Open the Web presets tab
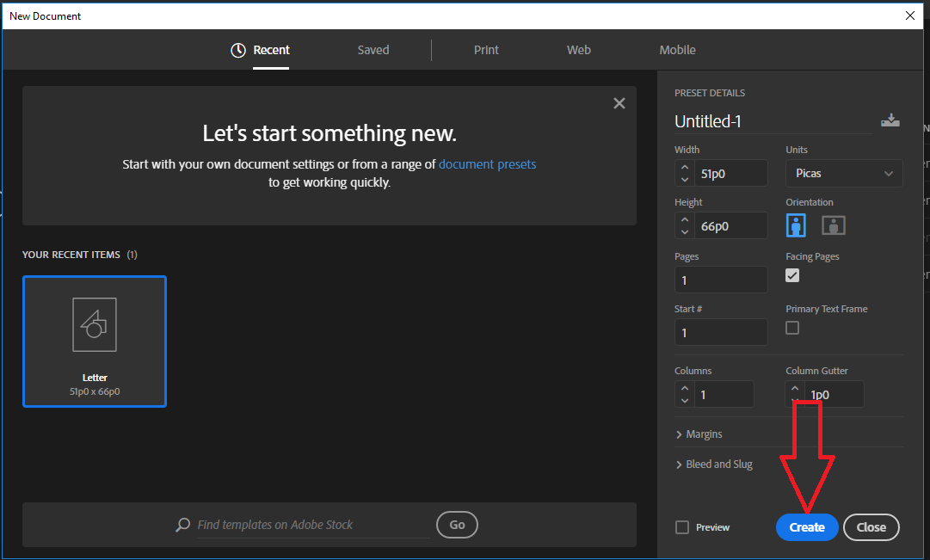 (x=579, y=51)
